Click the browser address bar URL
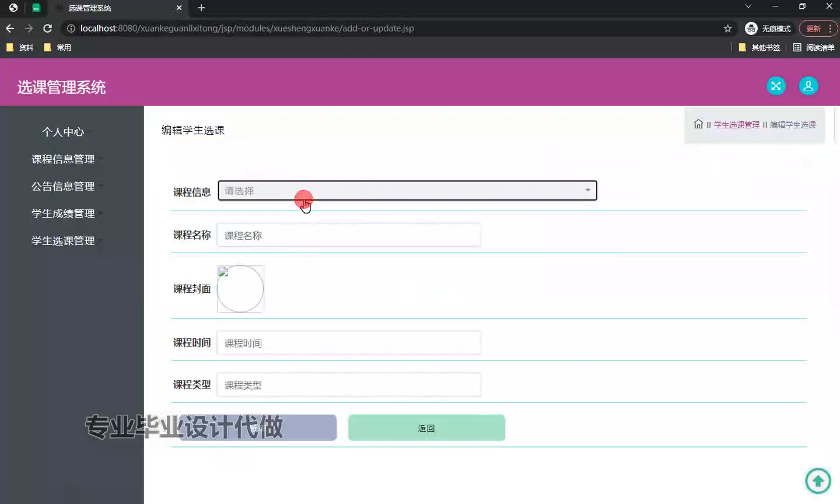This screenshot has height=504, width=840. click(x=247, y=29)
